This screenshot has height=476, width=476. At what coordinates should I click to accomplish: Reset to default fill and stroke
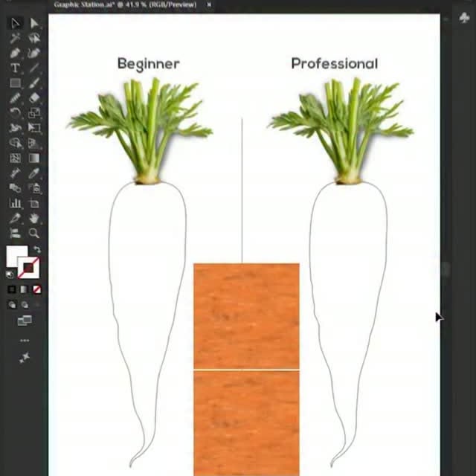click(10, 274)
